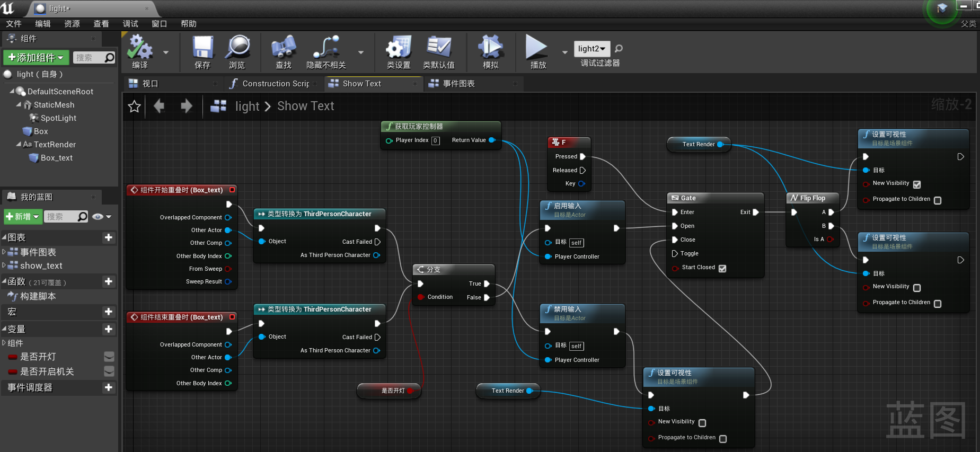The width and height of the screenshot is (980, 452).
Task: Open the light2 debug filter dropdown
Action: pos(591,49)
